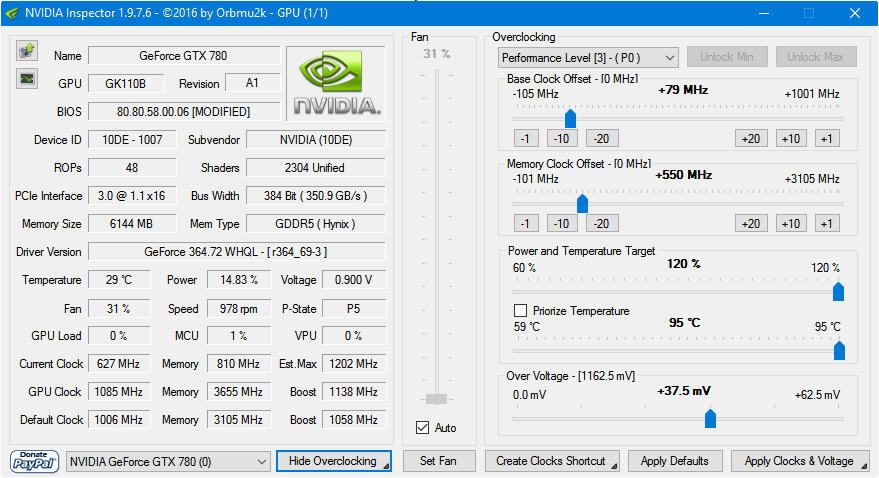Increase Memory Clock Offset by 1 MHz
The image size is (879, 478).
click(827, 224)
